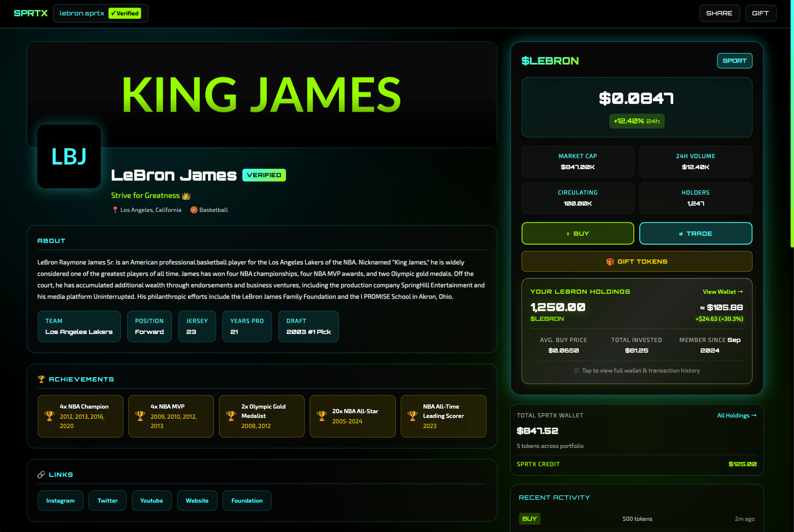794x532 pixels.
Task: Click the chain link icon beside Links
Action: click(x=41, y=475)
